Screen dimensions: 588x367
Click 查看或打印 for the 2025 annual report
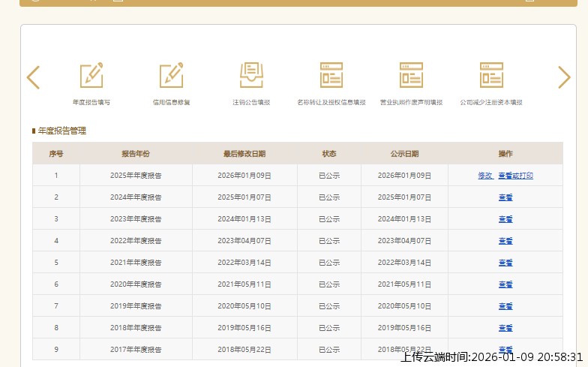click(x=515, y=176)
